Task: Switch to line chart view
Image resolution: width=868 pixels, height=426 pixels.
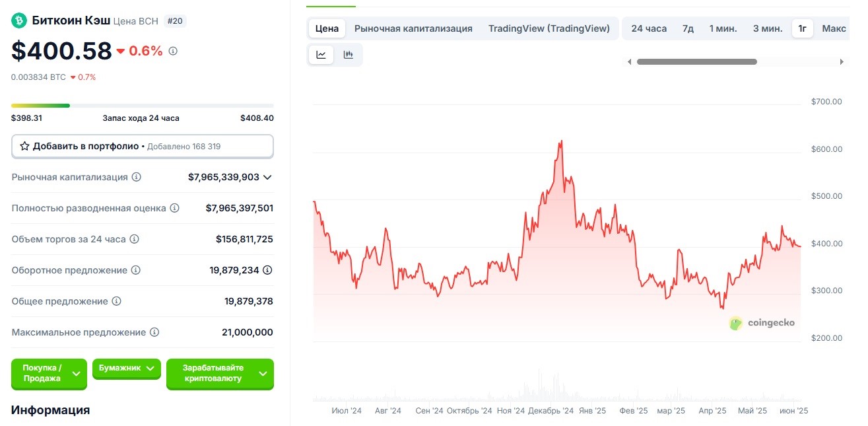Action: tap(321, 55)
